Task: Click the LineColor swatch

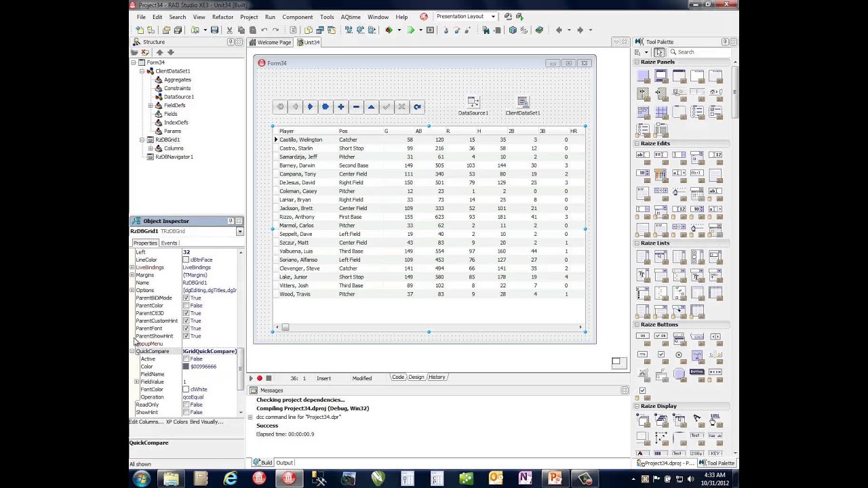Action: pyautogui.click(x=186, y=260)
